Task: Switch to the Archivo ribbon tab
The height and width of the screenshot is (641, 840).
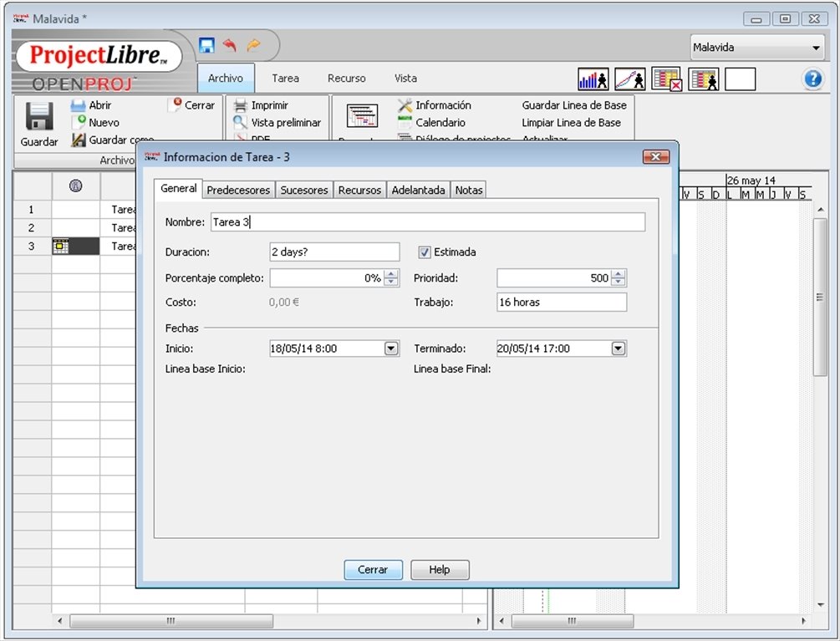Action: pyautogui.click(x=226, y=79)
